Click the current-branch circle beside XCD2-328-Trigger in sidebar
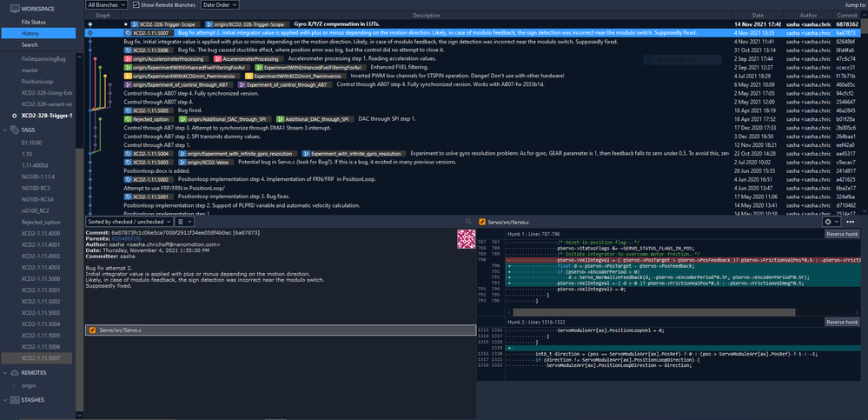Viewport: 868px width, 420px height. (15, 116)
